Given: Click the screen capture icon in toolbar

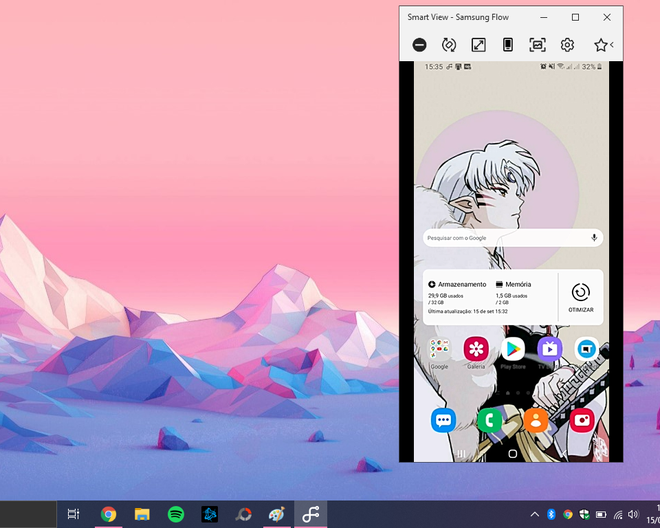Looking at the screenshot, I should click(538, 45).
